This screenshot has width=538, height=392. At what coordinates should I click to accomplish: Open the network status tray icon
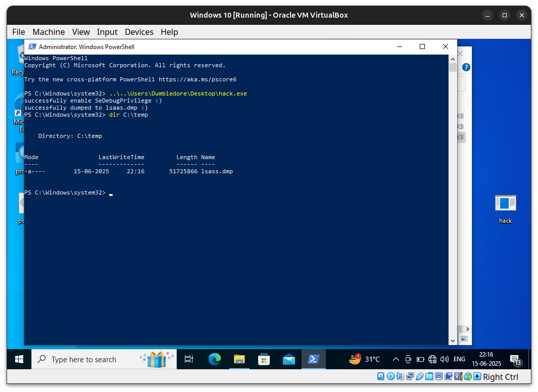[x=432, y=359]
